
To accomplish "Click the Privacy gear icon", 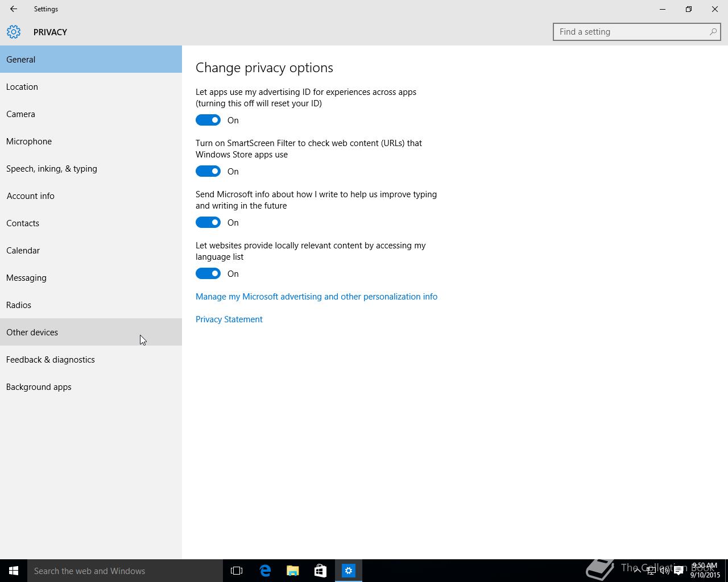I will [14, 32].
